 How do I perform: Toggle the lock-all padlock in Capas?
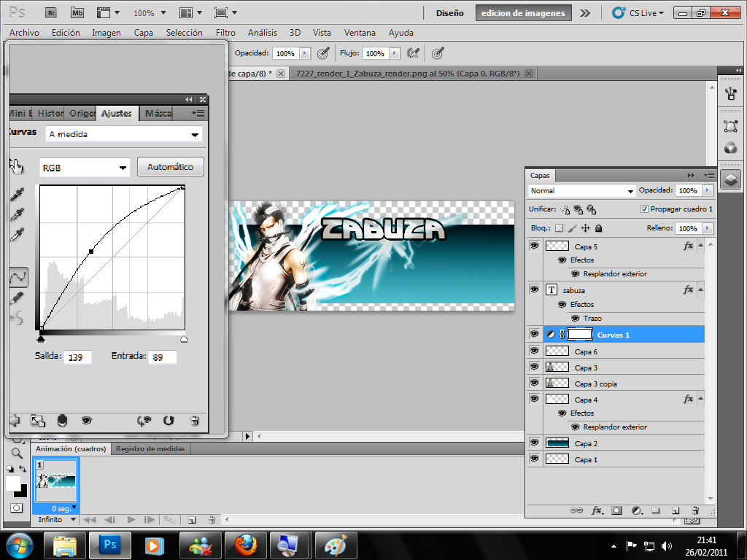tap(599, 228)
